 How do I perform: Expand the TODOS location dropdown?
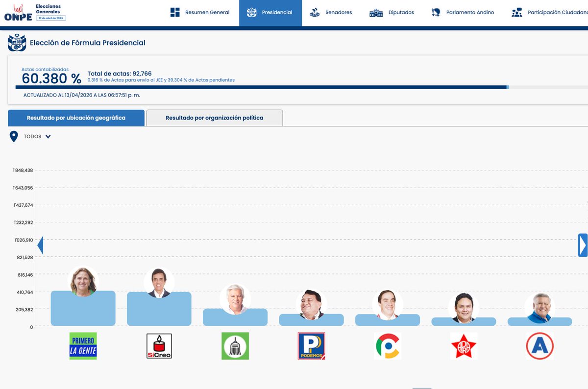click(x=37, y=137)
